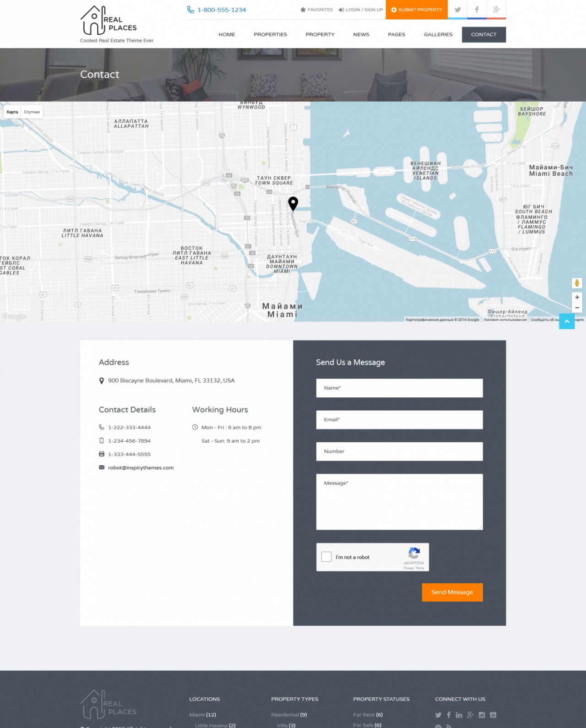Open the News menu item
Viewport: 586px width, 728px height.
click(361, 34)
